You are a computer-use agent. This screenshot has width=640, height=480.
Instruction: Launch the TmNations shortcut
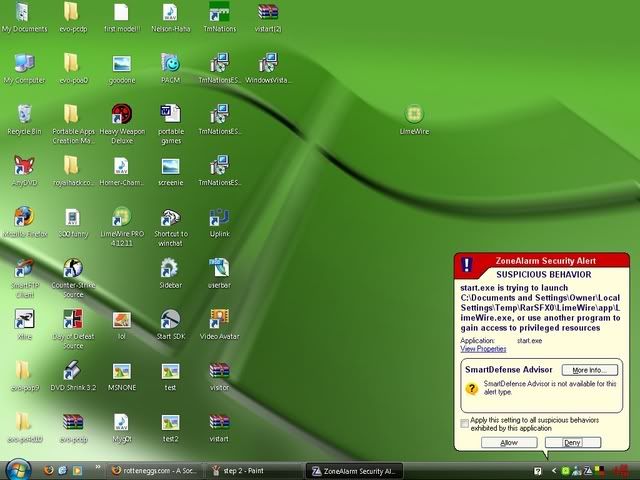(x=220, y=16)
